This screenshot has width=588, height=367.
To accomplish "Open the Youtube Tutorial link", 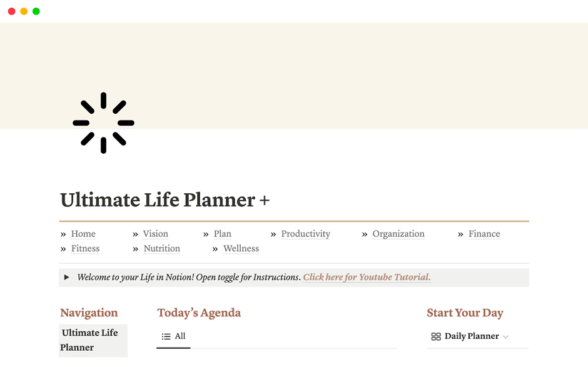I will pyautogui.click(x=367, y=277).
